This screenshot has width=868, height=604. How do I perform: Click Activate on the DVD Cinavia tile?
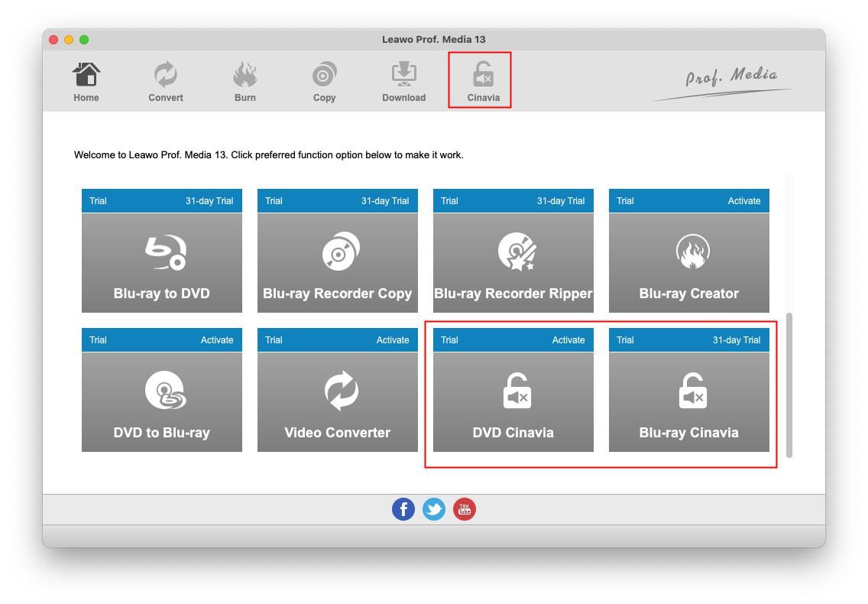coord(568,340)
